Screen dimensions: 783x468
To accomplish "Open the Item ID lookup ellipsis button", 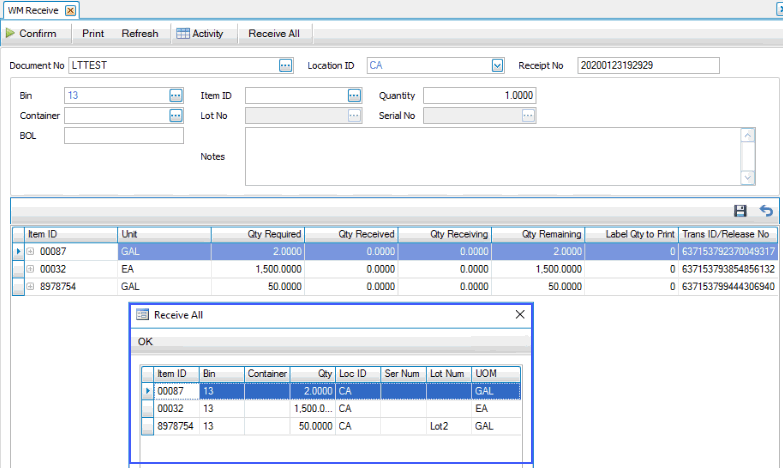I will (354, 95).
